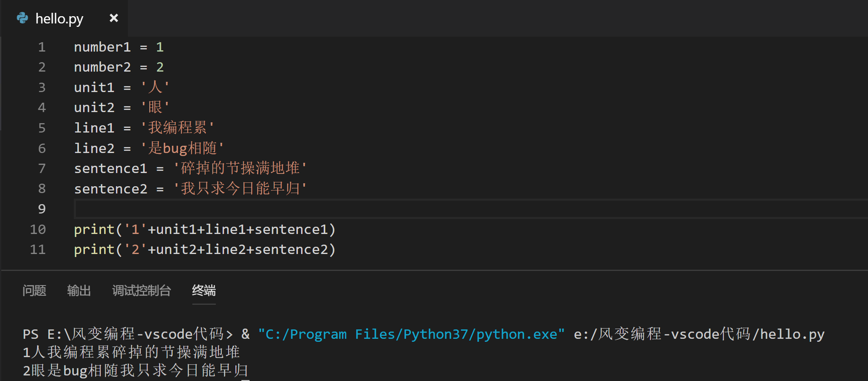Screen dimensions: 868x381
Task: Select the hello.py editor tab
Action: point(59,19)
